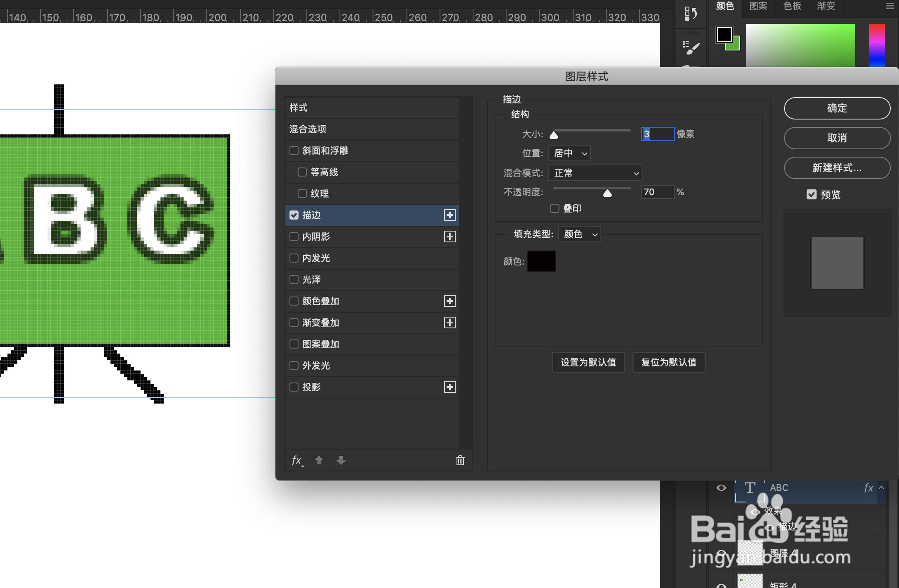Viewport: 899px width, 588px height.
Task: Click the black stroke color swatch
Action: point(541,261)
